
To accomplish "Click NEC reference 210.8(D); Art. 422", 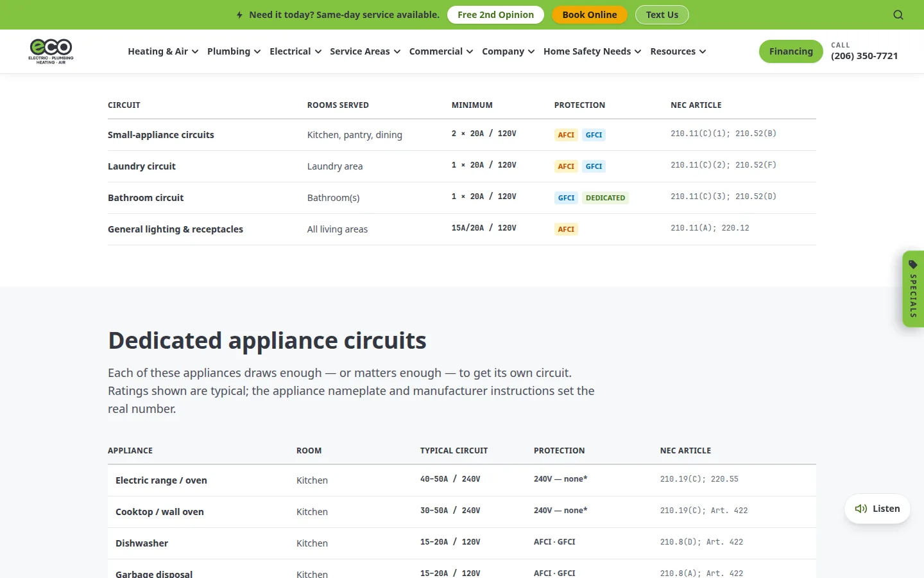I will point(701,542).
